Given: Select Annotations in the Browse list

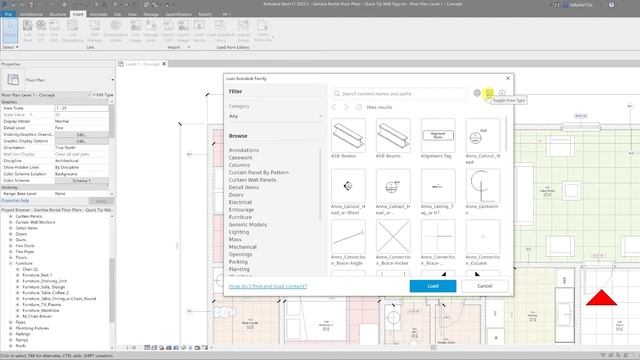Looking at the screenshot, I should click(244, 150).
